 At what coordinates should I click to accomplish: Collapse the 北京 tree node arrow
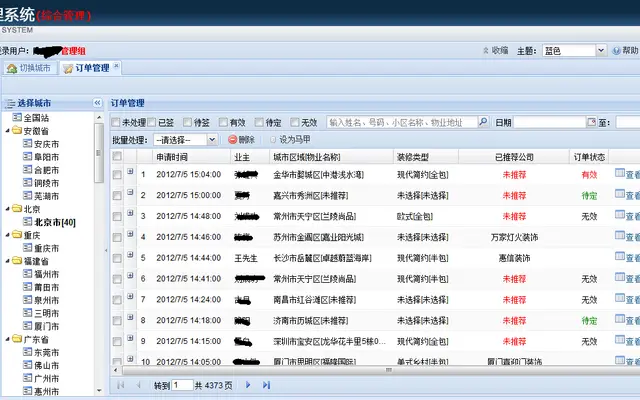click(x=8, y=209)
